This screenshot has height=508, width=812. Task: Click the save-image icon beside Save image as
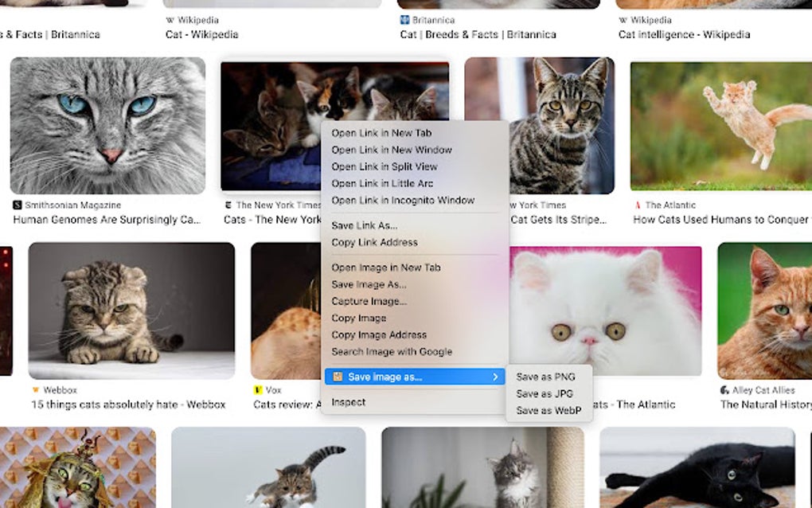click(x=337, y=377)
